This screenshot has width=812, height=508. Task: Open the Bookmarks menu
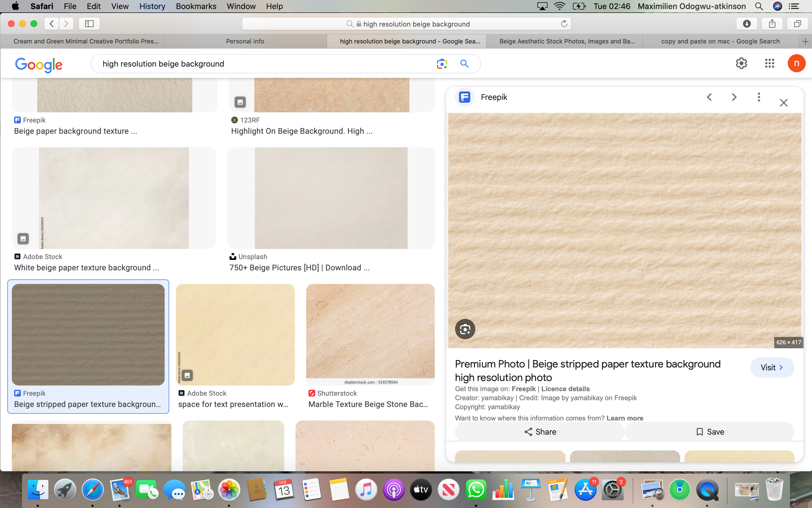pos(196,6)
